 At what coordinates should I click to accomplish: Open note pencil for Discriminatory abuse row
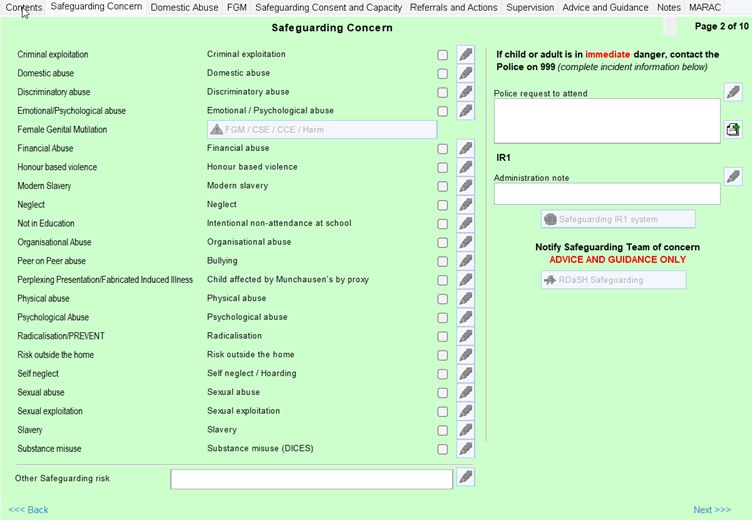click(x=465, y=92)
